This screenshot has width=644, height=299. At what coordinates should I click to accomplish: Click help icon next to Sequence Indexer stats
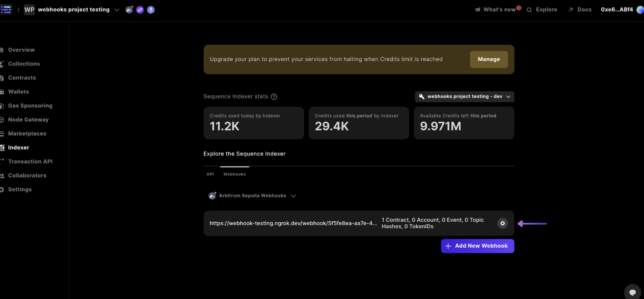(x=274, y=97)
